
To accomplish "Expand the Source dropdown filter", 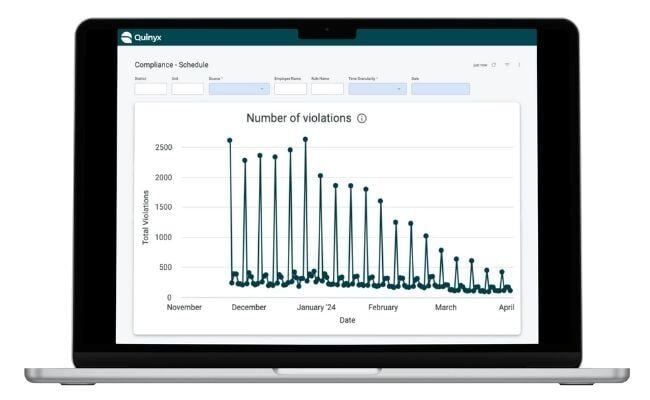I will pos(238,89).
